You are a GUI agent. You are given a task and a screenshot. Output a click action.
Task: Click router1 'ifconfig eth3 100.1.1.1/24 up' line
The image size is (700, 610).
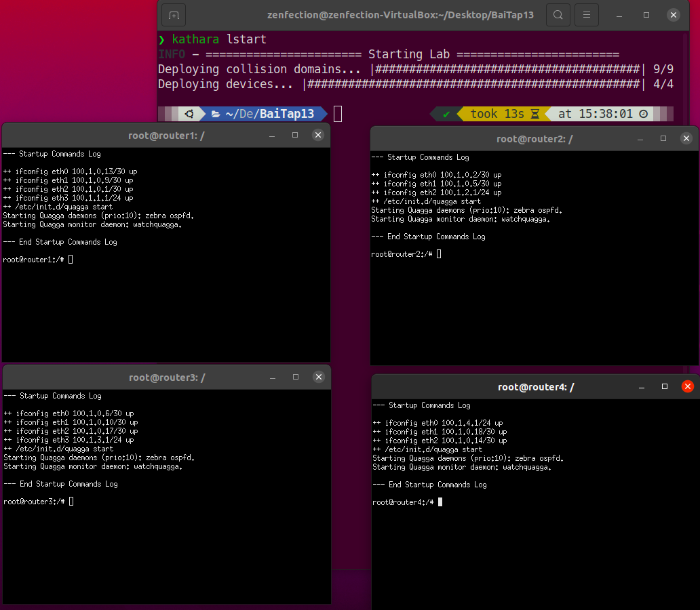(x=69, y=198)
